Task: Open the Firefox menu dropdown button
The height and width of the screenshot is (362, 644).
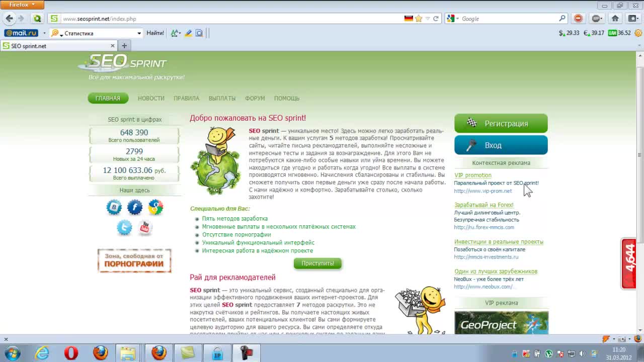Action: point(23,5)
